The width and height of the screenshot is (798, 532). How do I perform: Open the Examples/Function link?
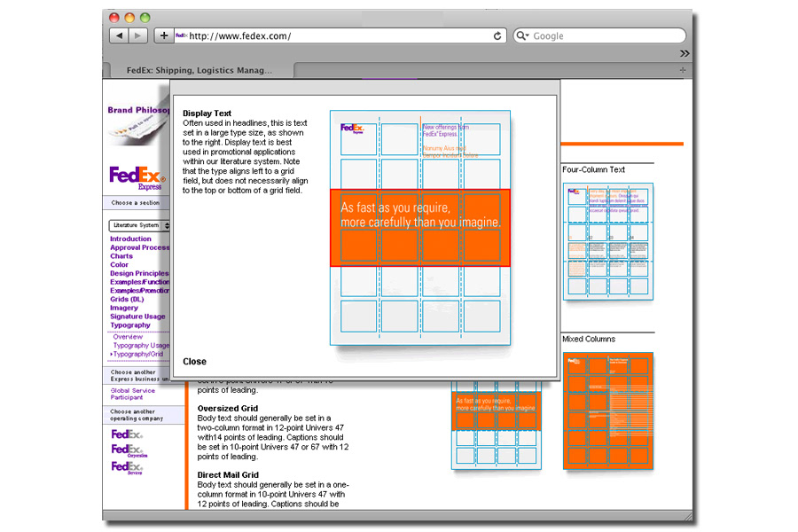pyautogui.click(x=140, y=282)
